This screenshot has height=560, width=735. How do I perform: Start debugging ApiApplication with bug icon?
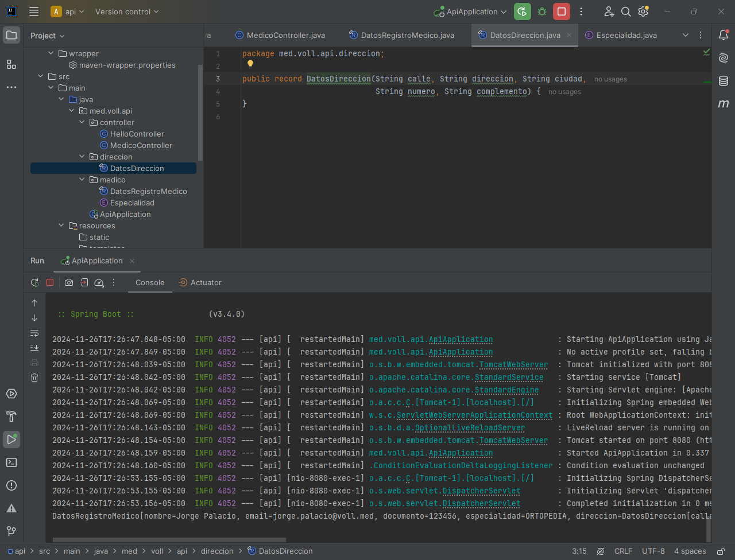coord(541,11)
